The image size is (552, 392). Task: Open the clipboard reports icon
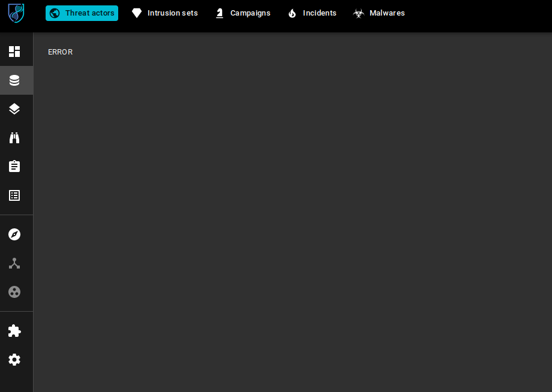pos(14,166)
